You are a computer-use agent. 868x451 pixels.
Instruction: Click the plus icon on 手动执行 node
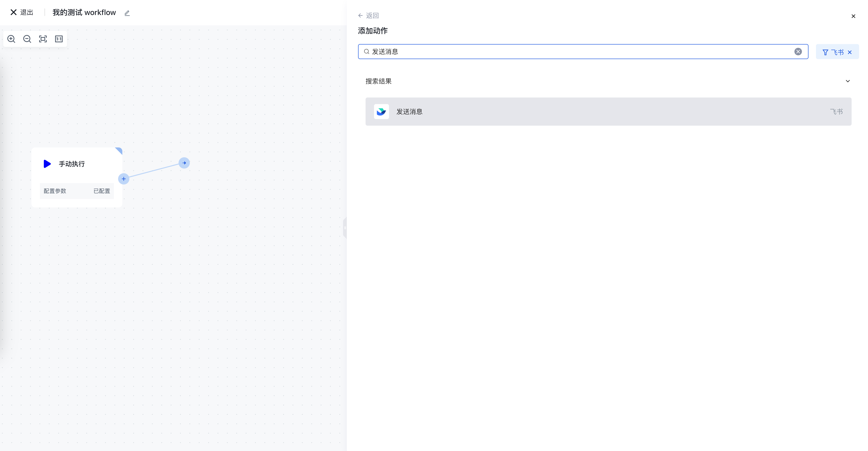click(124, 179)
